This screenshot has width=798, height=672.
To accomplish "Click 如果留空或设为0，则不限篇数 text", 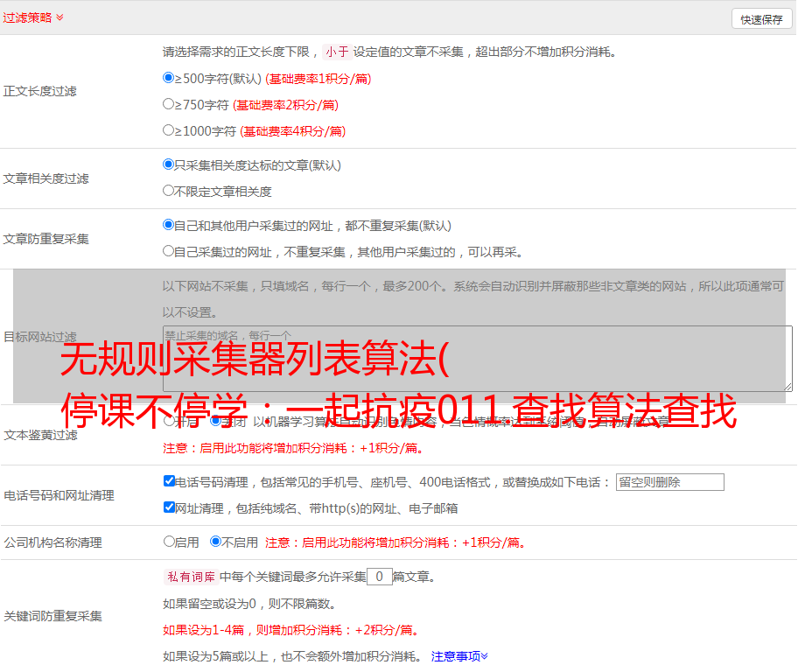I will pos(250,604).
